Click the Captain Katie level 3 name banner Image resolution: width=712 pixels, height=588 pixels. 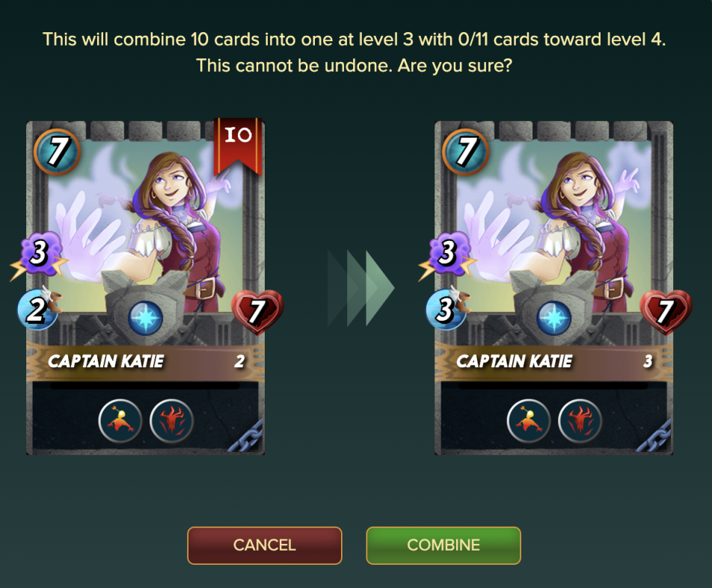pyautogui.click(x=553, y=362)
